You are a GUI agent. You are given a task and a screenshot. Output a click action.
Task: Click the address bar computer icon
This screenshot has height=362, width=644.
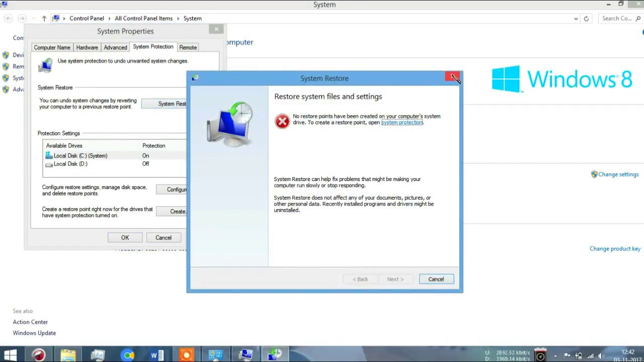56,19
